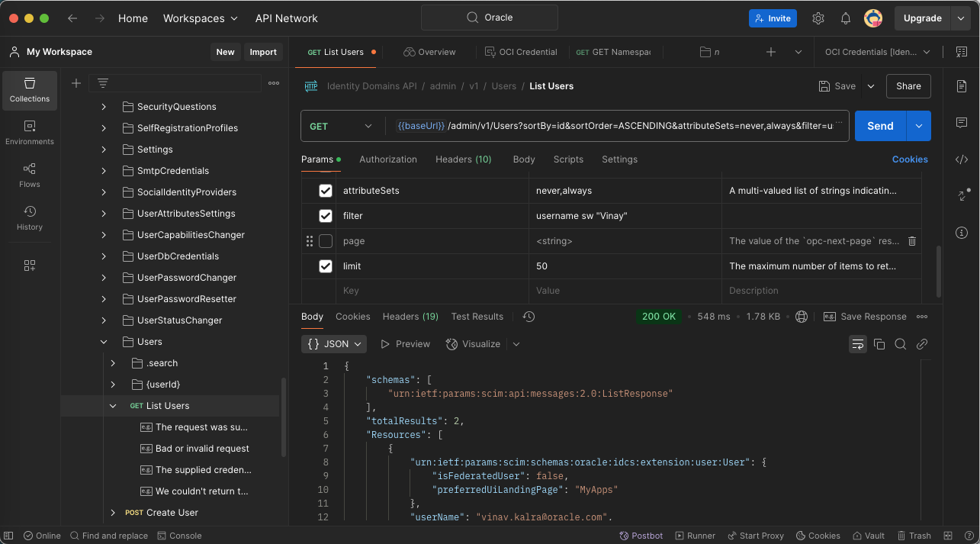Click the Cookies link beside request tabs
The height and width of the screenshot is (544, 980).
point(909,159)
